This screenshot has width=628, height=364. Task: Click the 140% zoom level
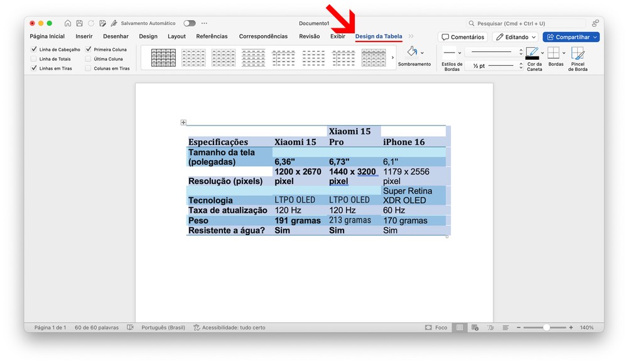point(587,327)
